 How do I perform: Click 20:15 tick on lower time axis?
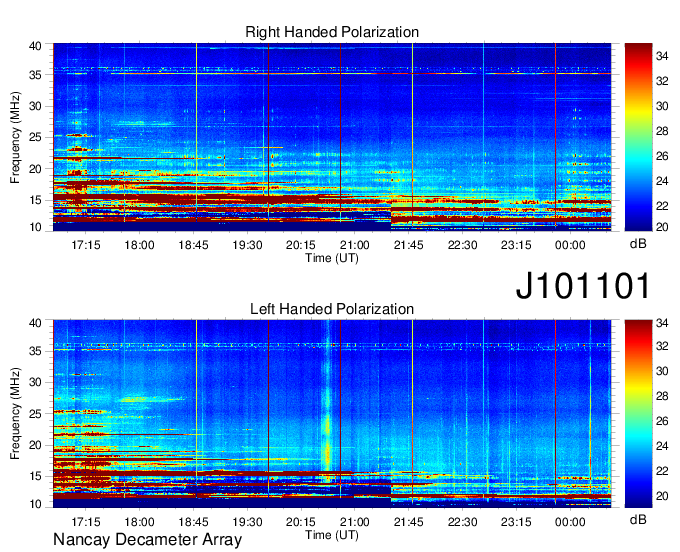pos(301,522)
